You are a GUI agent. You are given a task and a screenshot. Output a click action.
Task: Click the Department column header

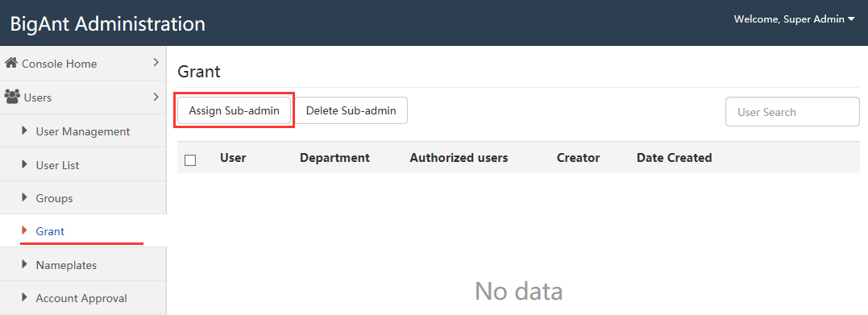pos(335,158)
